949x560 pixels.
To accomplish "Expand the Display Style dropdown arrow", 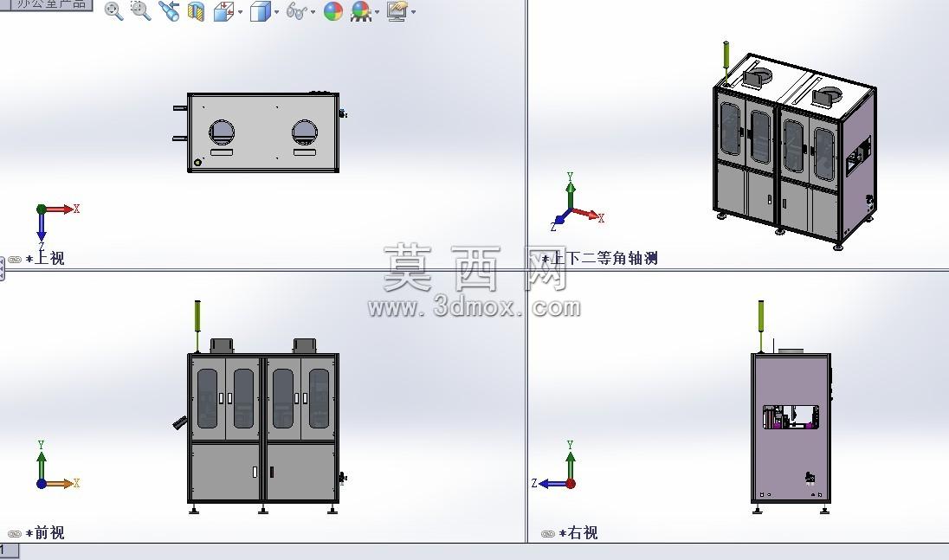I will (x=276, y=12).
